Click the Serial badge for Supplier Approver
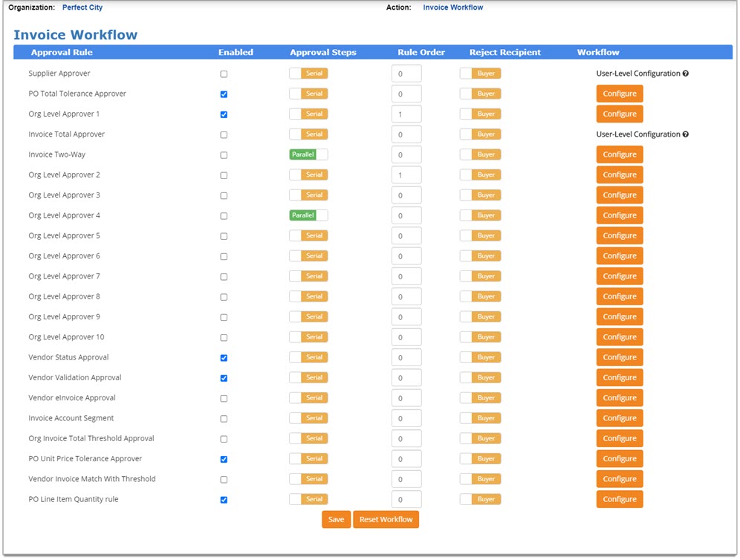 tap(308, 74)
